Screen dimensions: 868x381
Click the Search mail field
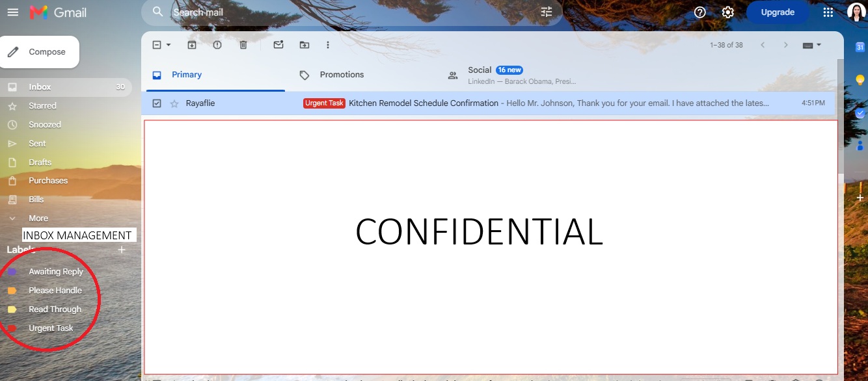point(351,12)
